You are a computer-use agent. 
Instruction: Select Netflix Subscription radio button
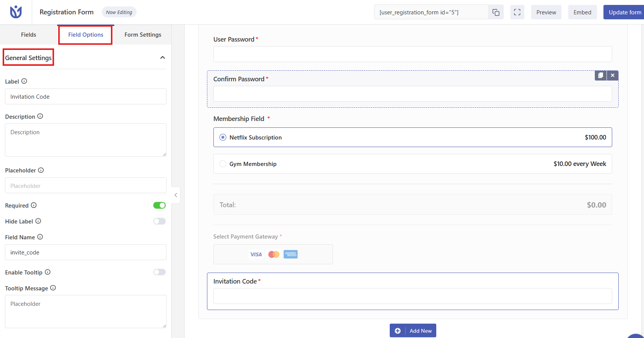tap(223, 137)
